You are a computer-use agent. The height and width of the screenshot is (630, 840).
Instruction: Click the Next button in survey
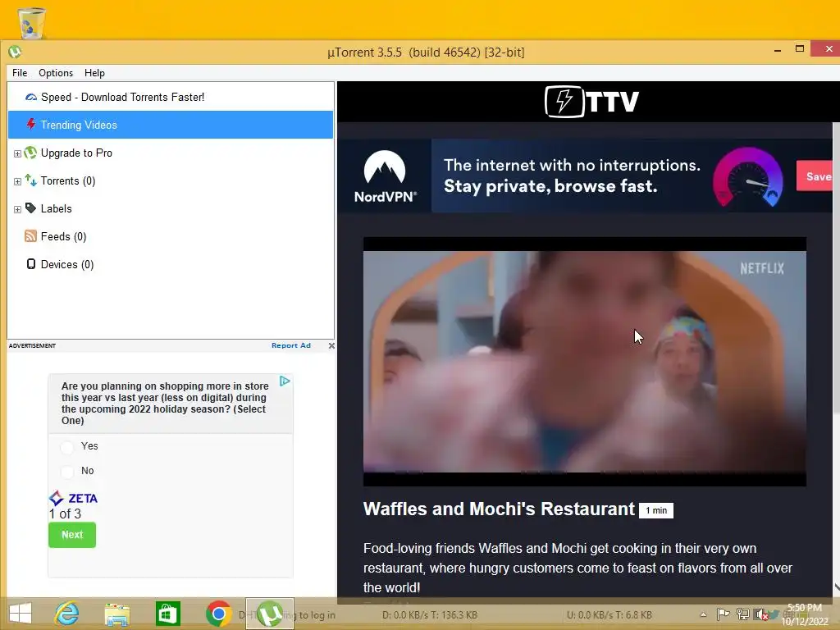click(72, 535)
